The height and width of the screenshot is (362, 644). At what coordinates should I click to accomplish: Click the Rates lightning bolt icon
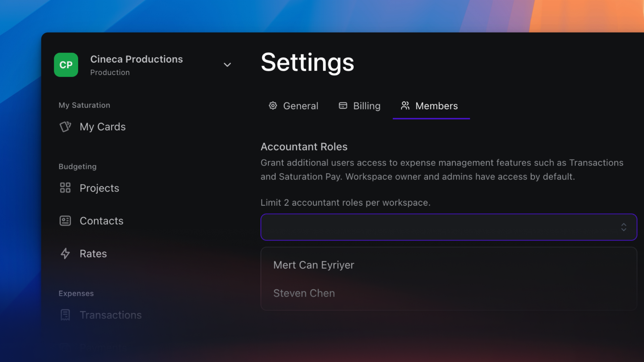point(65,253)
